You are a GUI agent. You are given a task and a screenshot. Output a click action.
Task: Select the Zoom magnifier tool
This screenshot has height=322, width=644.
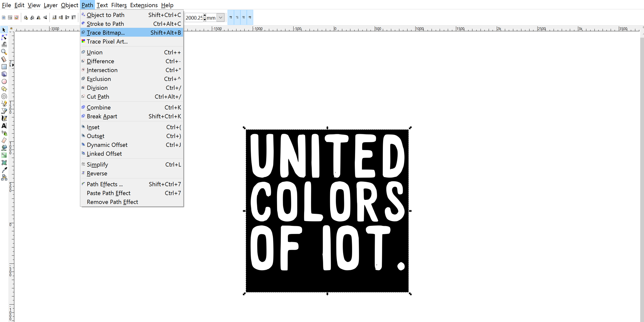click(4, 52)
